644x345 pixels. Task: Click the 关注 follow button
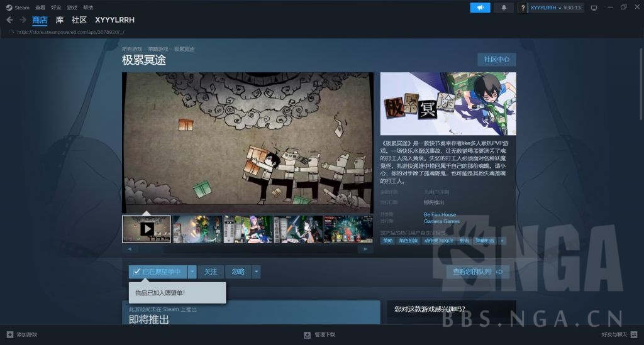[x=211, y=271]
